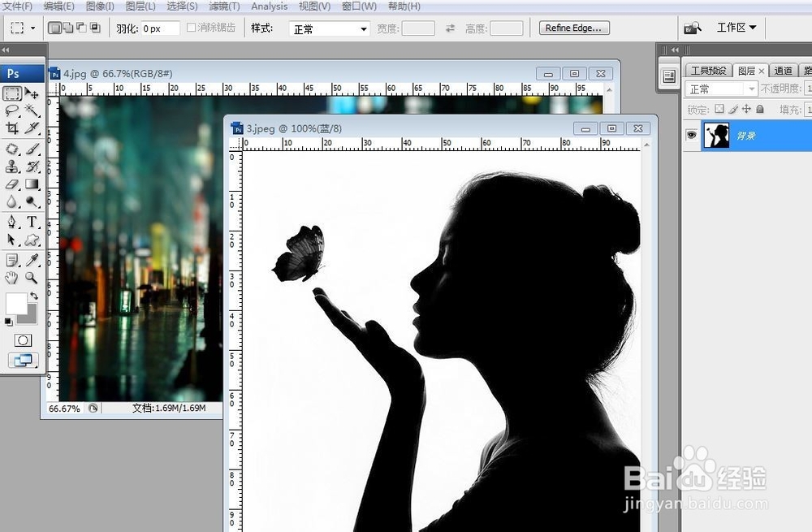The image size is (812, 532).
Task: Select the Dodge tool
Action: tap(32, 201)
